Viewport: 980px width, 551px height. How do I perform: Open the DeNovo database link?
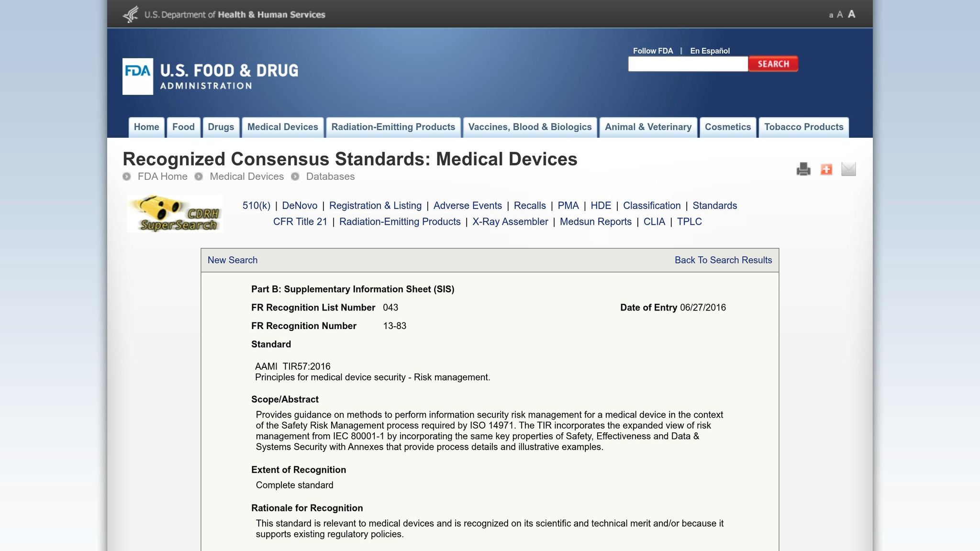pyautogui.click(x=300, y=206)
